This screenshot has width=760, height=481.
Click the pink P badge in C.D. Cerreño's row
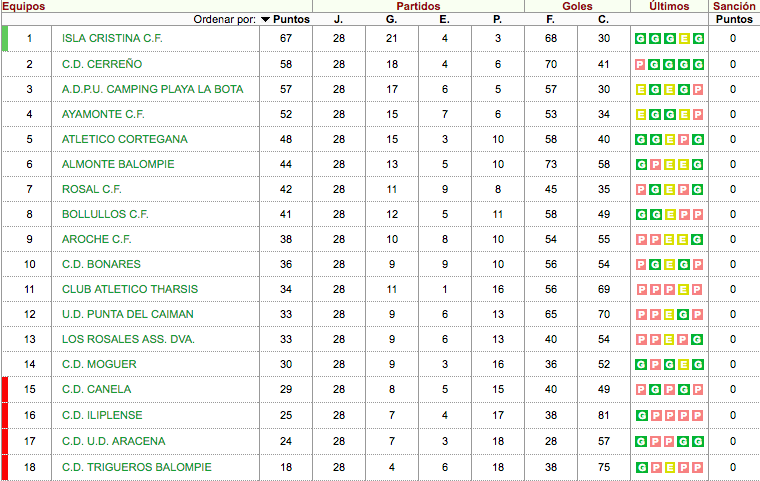click(x=640, y=64)
